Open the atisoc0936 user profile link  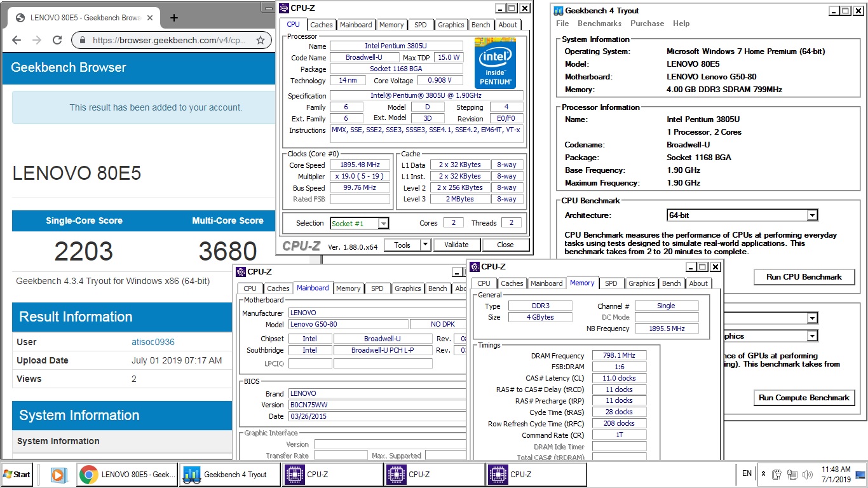point(153,342)
